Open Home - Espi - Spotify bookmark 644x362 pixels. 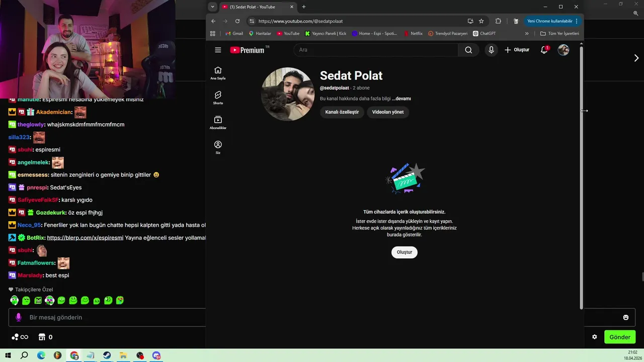tap(375, 34)
